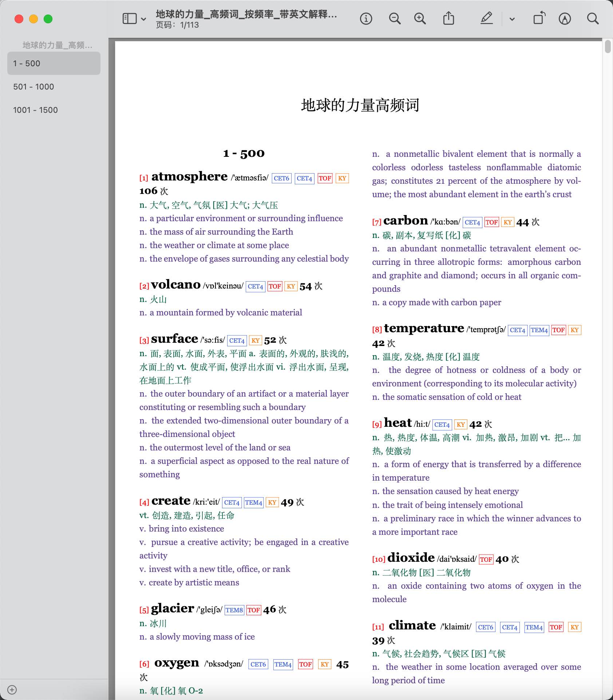Image resolution: width=613 pixels, height=700 pixels.
Task: Click the KY tag beside heat
Action: point(461,425)
